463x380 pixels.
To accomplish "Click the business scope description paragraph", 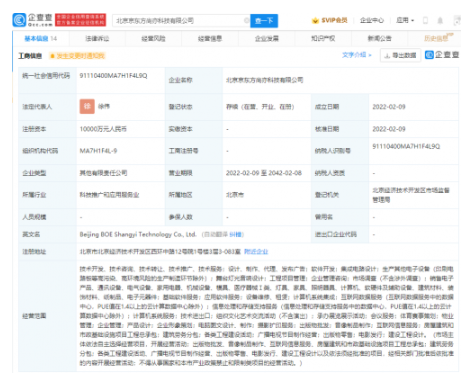I will 267,316.
